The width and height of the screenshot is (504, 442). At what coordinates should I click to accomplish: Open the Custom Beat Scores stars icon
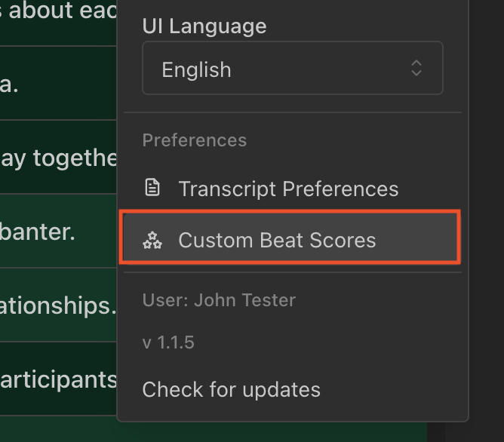pos(152,241)
